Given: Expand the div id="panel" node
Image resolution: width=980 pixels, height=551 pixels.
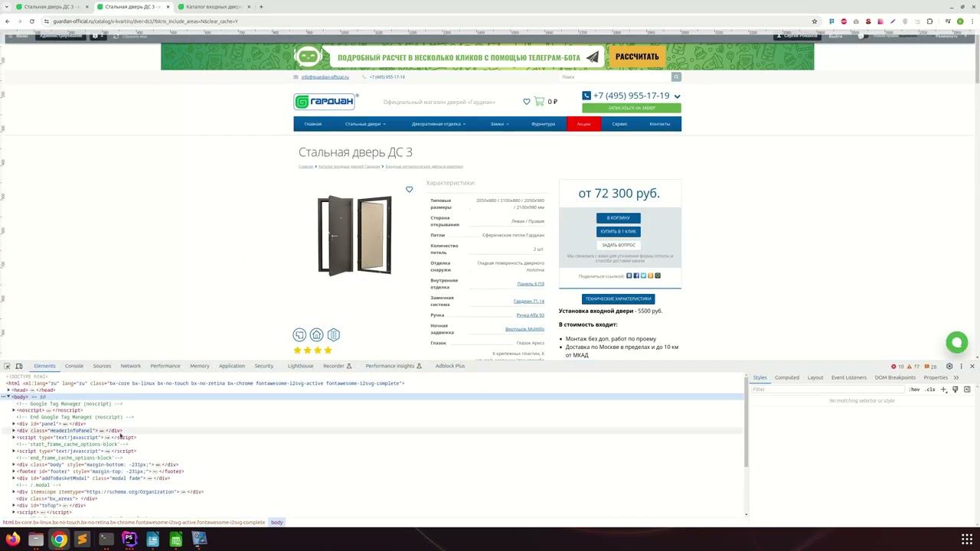Looking at the screenshot, I should point(14,424).
